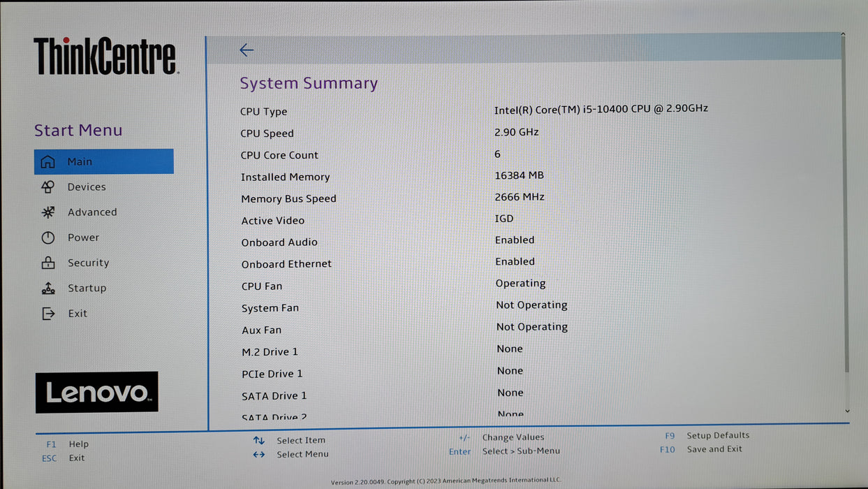Click the Onboard Audio label
The width and height of the screenshot is (868, 489).
pos(279,242)
